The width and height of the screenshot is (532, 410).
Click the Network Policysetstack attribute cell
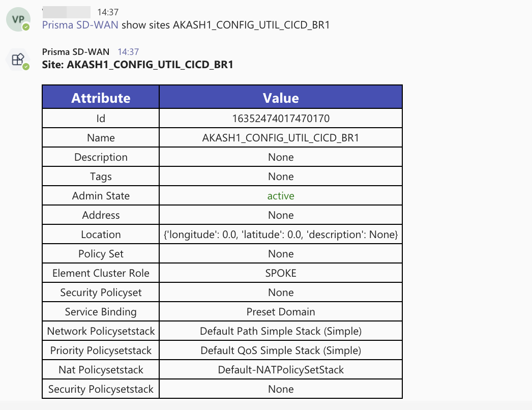pyautogui.click(x=101, y=331)
